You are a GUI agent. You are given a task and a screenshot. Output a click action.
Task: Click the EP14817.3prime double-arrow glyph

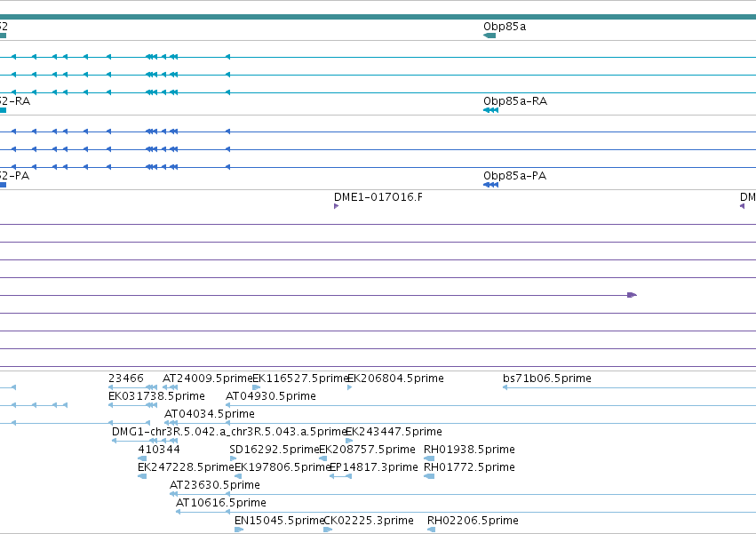(340, 476)
